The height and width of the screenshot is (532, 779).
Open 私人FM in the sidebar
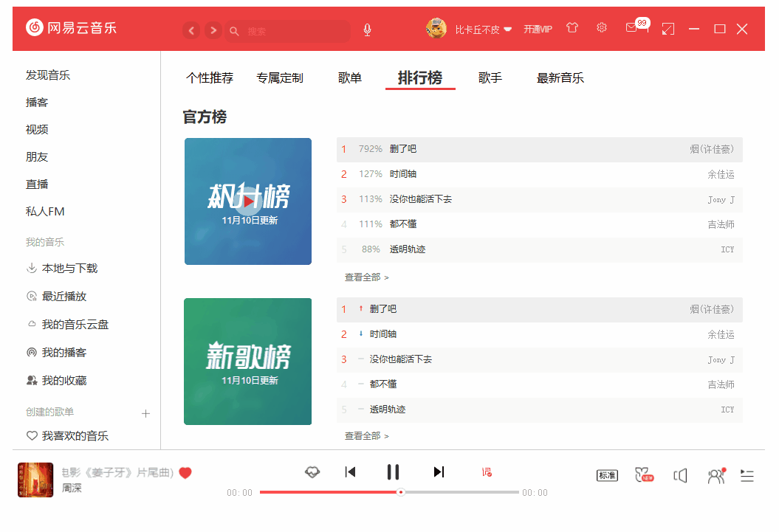(x=45, y=212)
